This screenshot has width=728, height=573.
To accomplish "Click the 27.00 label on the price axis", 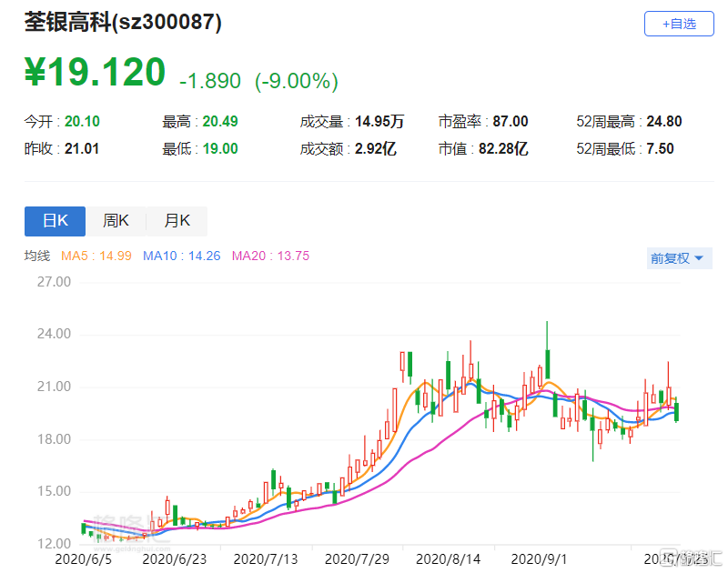I will [54, 282].
